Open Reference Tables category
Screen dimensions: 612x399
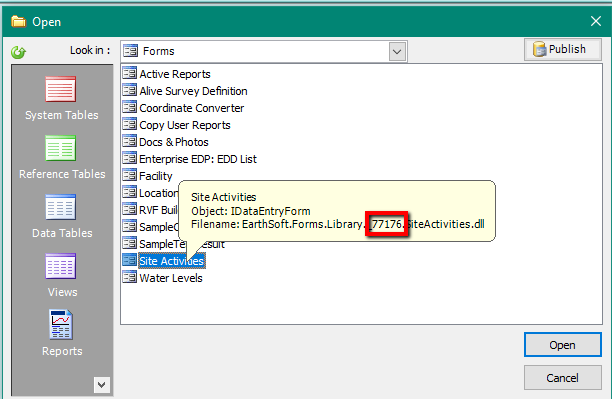click(x=62, y=157)
